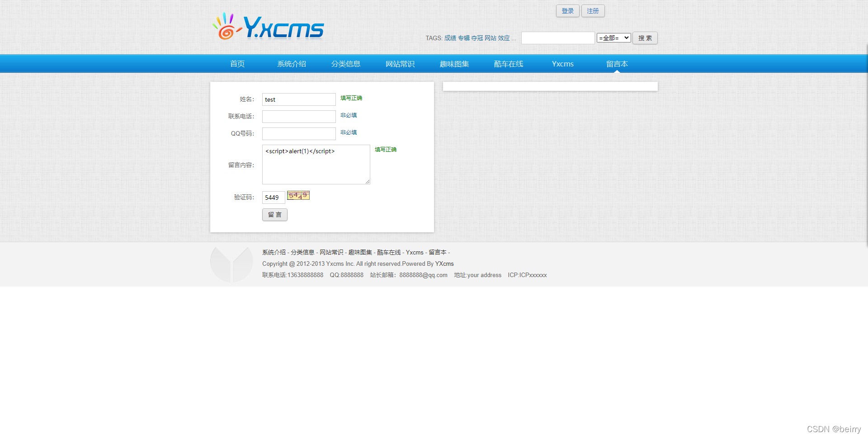Click the 填写正确 message beside name field
This screenshot has width=868, height=438.
[x=351, y=98]
